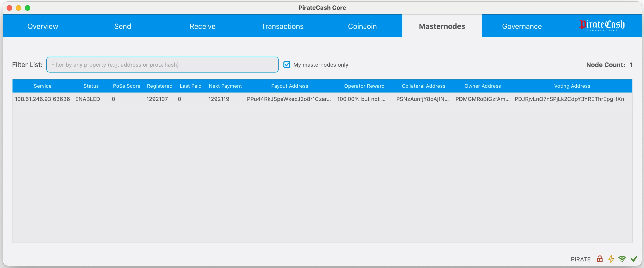This screenshot has width=644, height=268.
Task: Click owner address PDMGMRoBiGzfAm...
Action: 482,99
